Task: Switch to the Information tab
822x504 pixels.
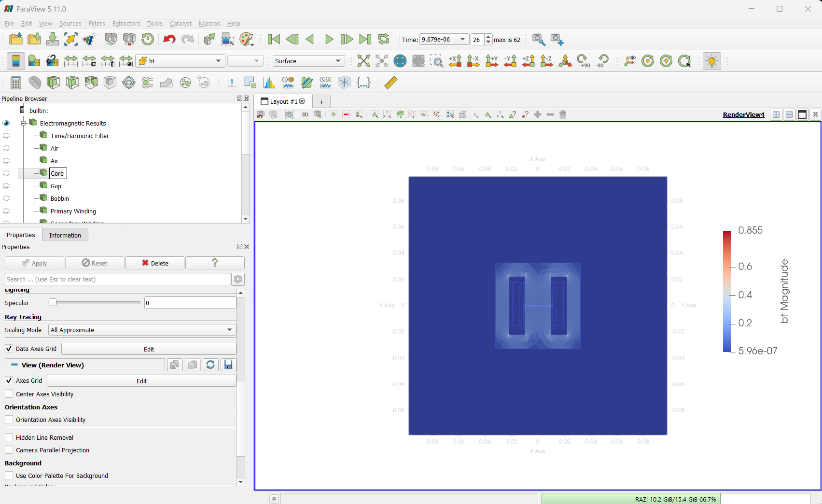Action: 65,235
